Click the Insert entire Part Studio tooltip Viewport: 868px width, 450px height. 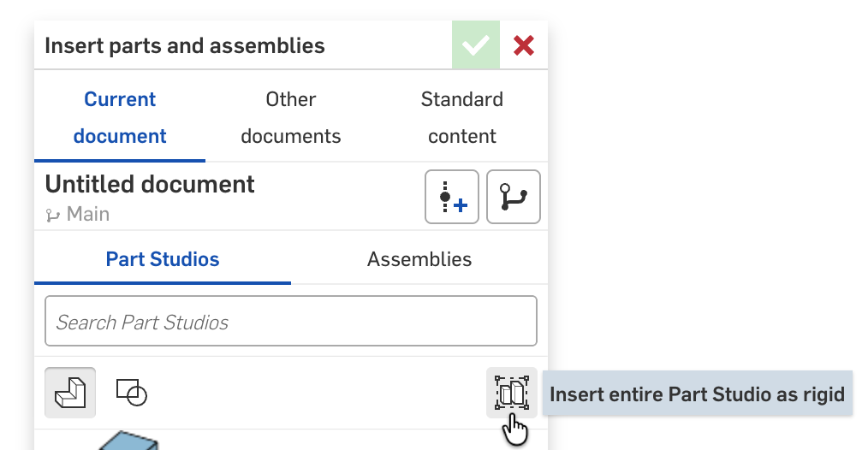tap(697, 394)
